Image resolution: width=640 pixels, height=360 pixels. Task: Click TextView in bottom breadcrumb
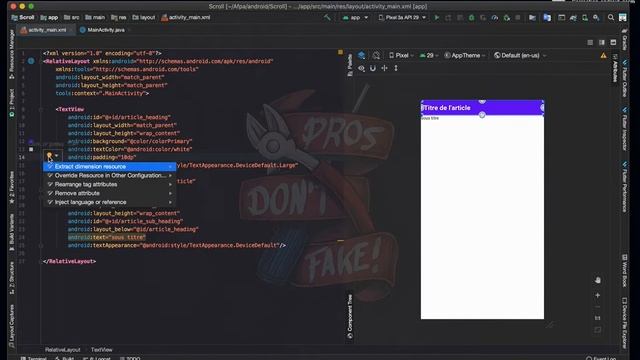[102, 350]
